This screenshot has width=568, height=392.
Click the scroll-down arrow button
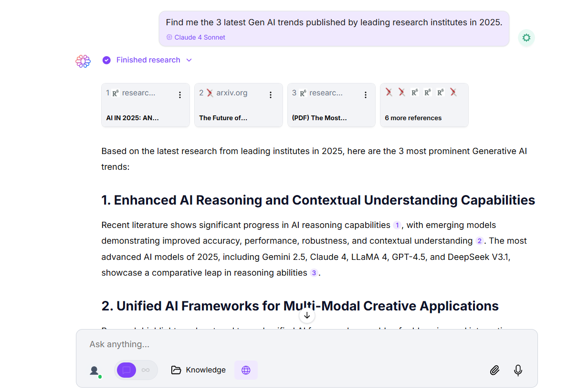click(307, 315)
